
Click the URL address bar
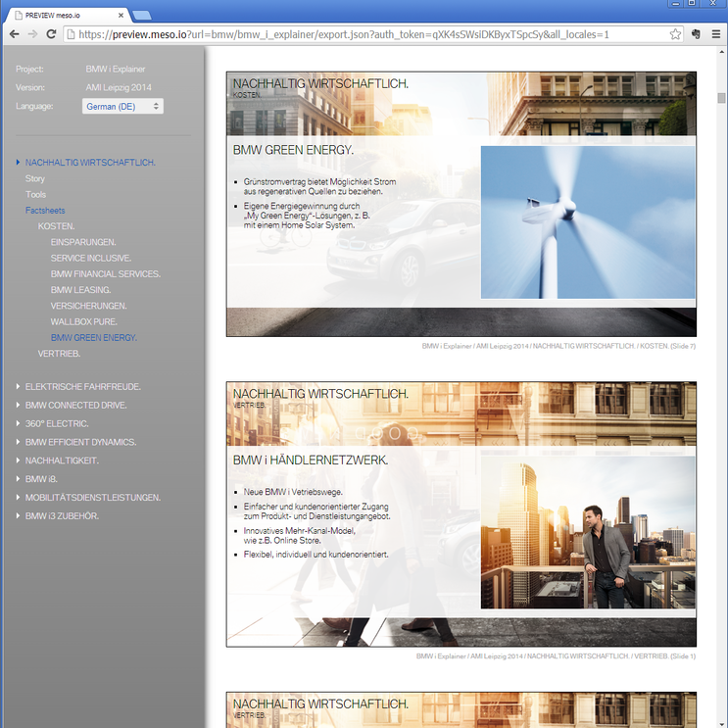pyautogui.click(x=363, y=33)
